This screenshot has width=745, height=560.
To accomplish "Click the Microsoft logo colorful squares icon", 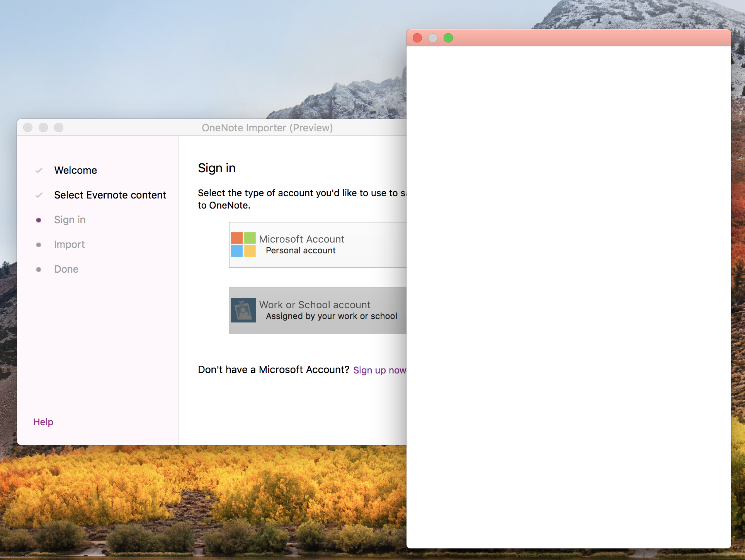I will click(242, 244).
